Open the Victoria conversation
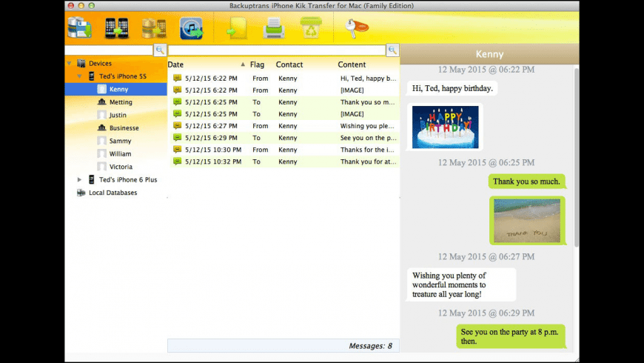The width and height of the screenshot is (644, 363). (x=121, y=167)
